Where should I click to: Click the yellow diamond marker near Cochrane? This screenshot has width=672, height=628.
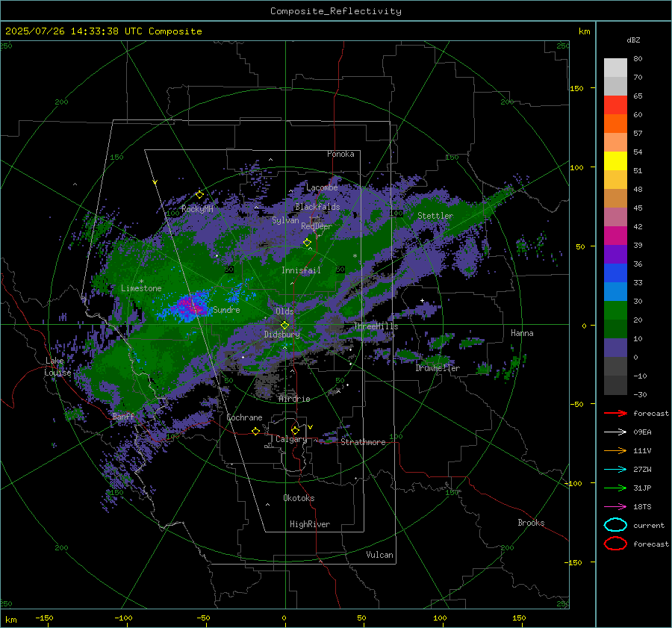click(x=256, y=431)
